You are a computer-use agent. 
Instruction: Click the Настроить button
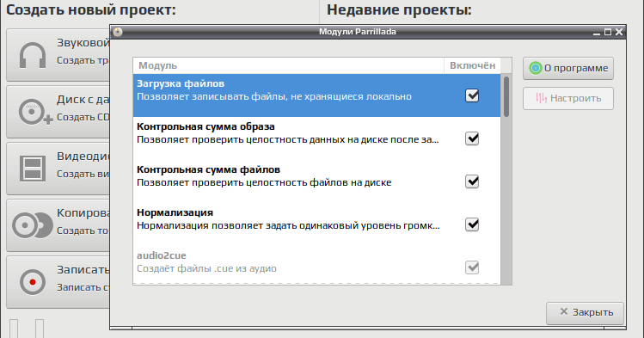coord(568,98)
